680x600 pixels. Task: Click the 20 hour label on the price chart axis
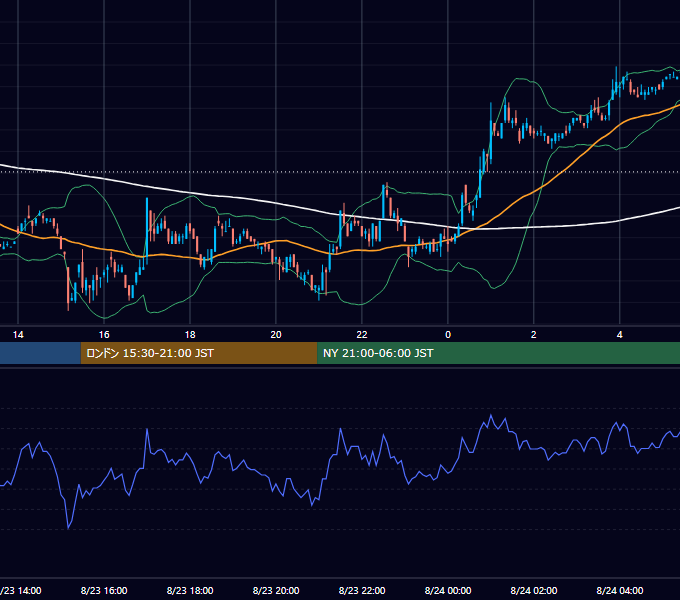276,335
